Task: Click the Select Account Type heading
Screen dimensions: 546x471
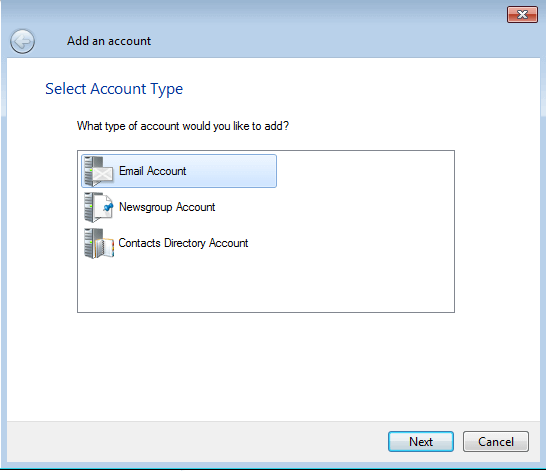Action: point(114,89)
